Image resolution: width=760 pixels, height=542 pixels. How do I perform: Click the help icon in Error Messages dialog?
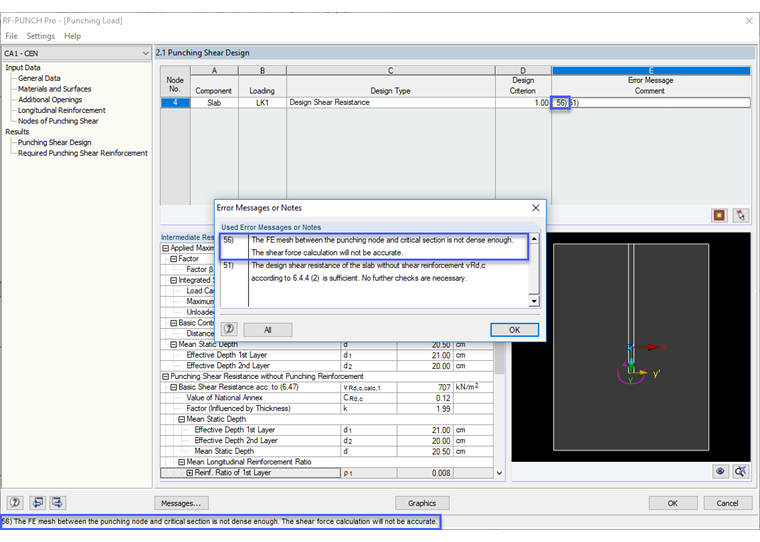coord(229,329)
